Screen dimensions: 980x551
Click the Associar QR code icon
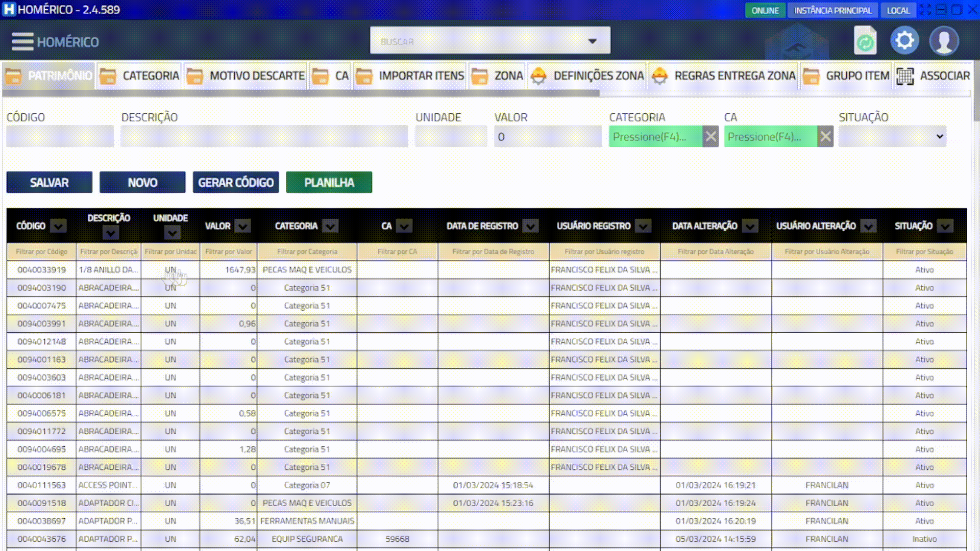pos(905,76)
